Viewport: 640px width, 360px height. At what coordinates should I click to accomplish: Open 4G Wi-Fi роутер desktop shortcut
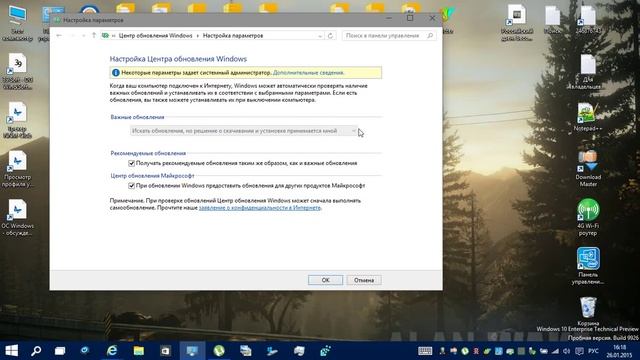click(x=588, y=217)
